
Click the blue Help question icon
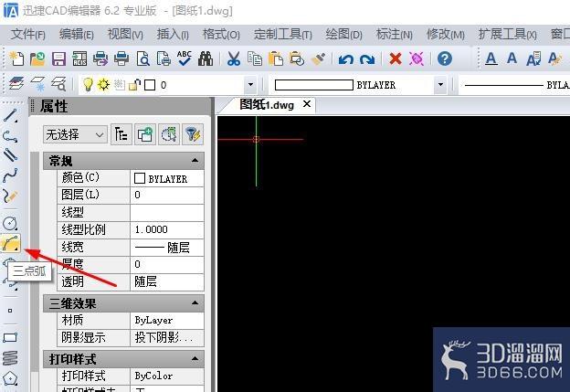click(x=445, y=58)
